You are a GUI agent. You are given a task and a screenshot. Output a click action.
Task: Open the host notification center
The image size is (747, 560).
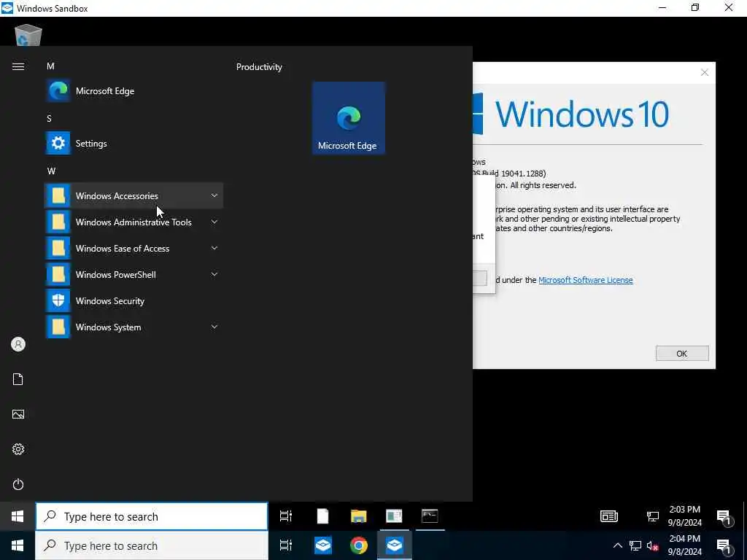pos(724,546)
